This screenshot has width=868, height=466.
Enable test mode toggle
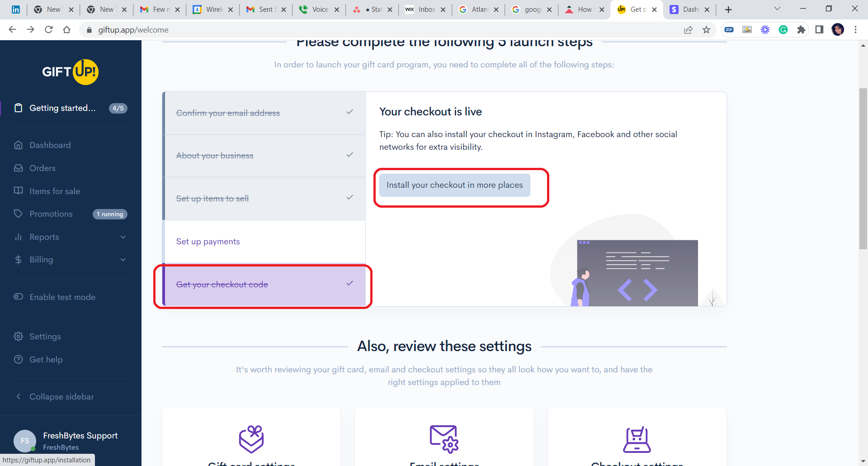(x=19, y=297)
